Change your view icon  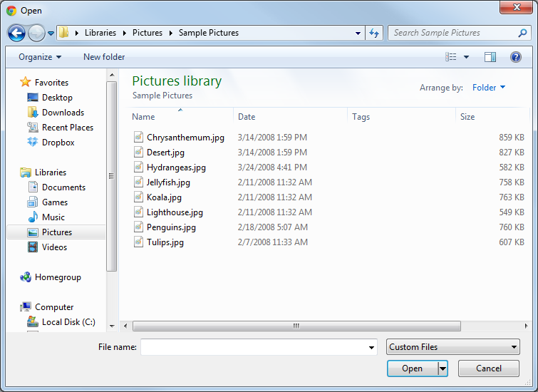451,57
